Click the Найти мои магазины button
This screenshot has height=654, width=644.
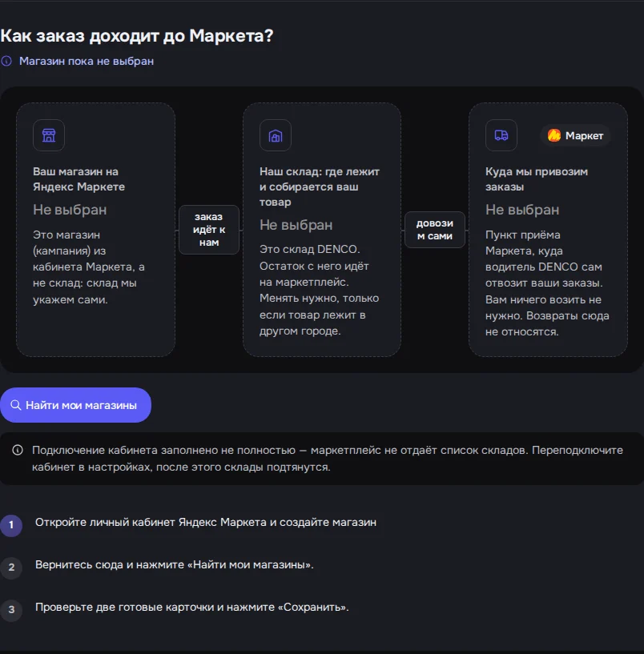(x=75, y=405)
